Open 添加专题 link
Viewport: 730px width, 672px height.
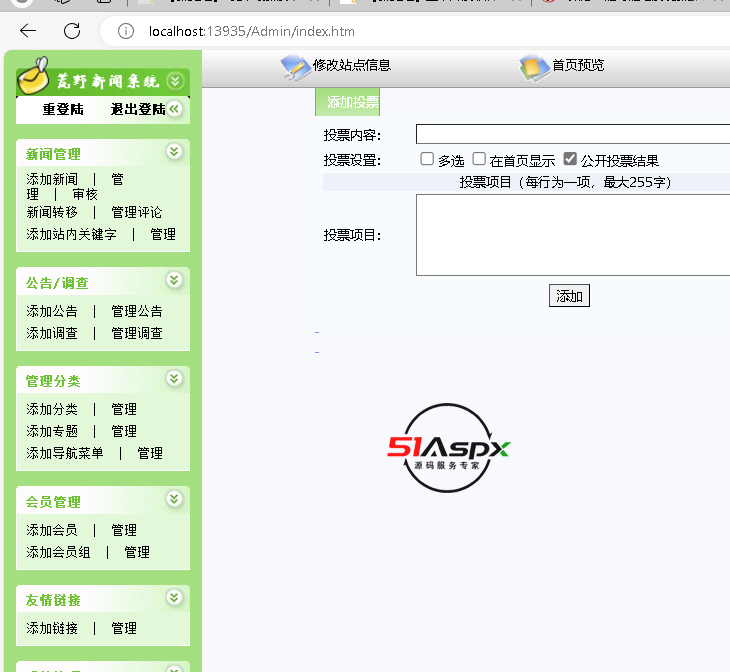coord(52,431)
